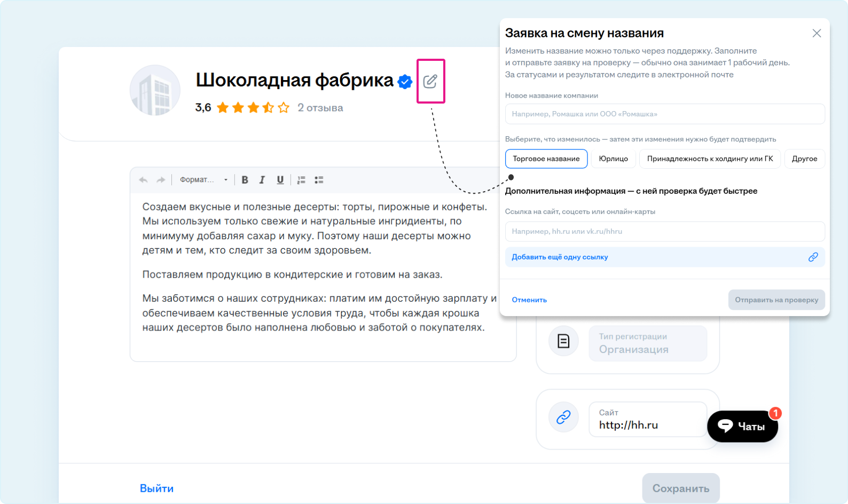Screen dimensions: 848x504
Task: Insert a numbered list
Action: click(301, 180)
